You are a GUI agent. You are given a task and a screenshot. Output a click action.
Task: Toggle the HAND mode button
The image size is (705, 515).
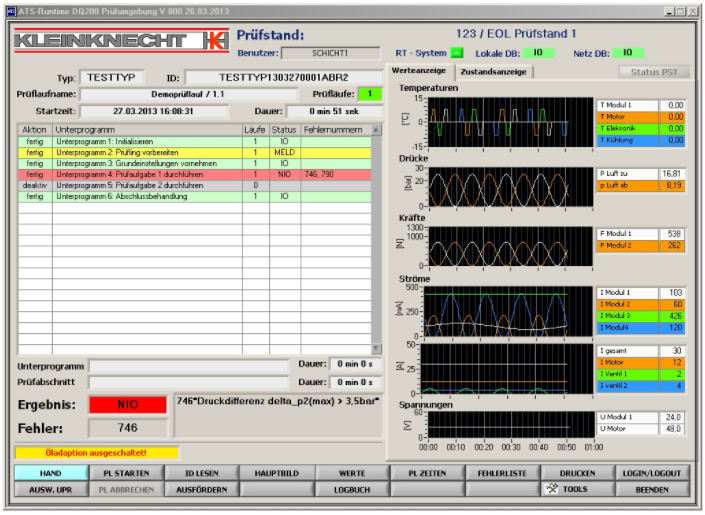[51, 473]
